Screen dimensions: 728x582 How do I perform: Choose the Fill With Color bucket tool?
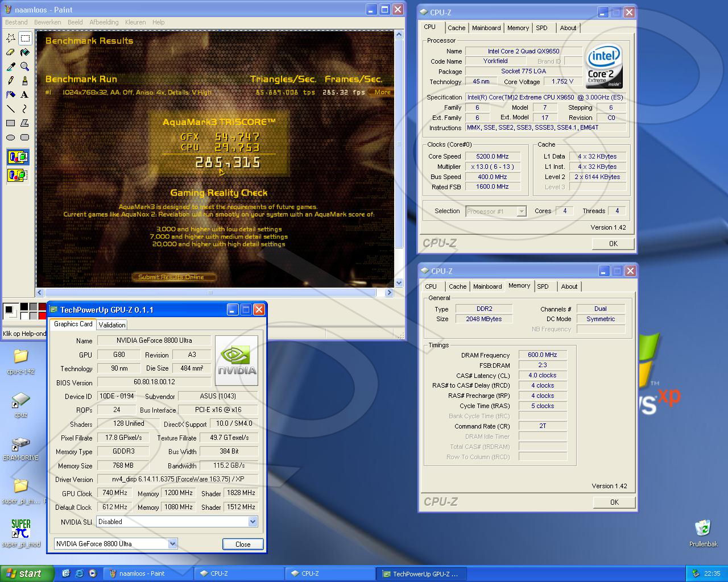[25, 52]
